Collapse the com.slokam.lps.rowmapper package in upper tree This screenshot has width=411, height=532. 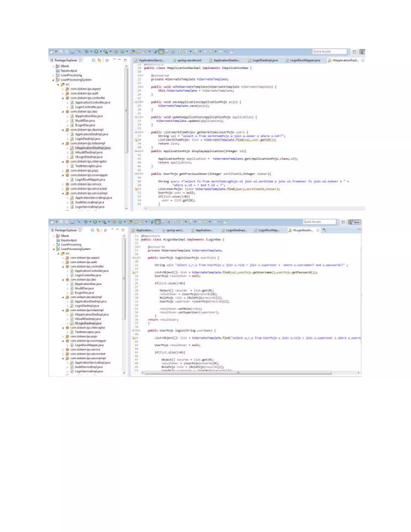point(63,175)
